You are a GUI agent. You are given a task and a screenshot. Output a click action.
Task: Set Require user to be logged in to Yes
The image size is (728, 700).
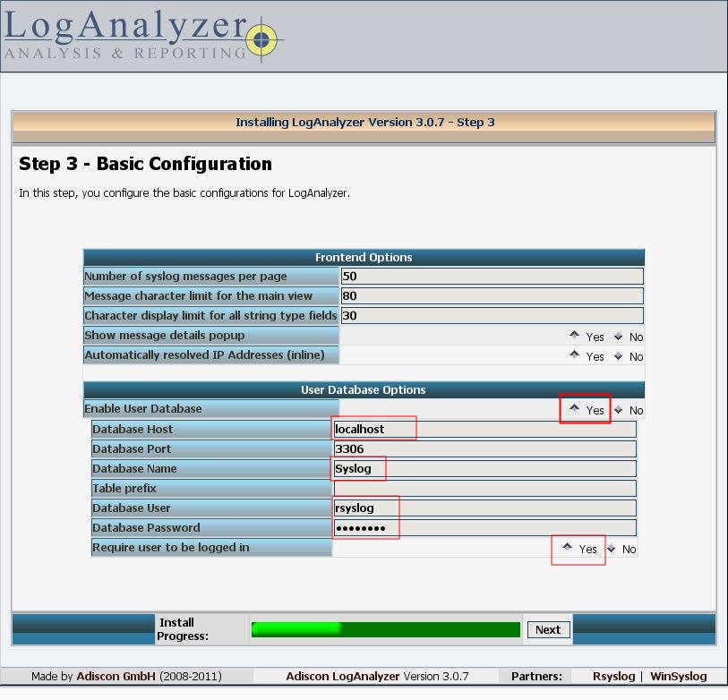tap(568, 548)
